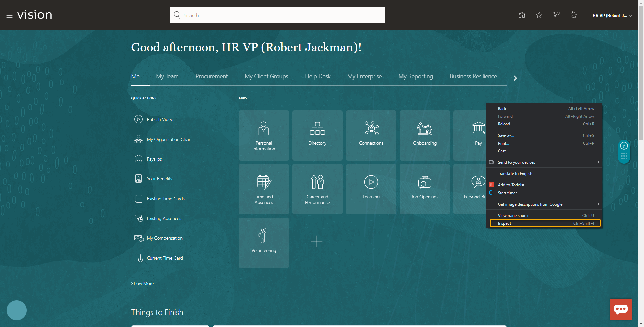This screenshot has height=327, width=644.
Task: Click the Current Time Card icon
Action: coord(138,258)
